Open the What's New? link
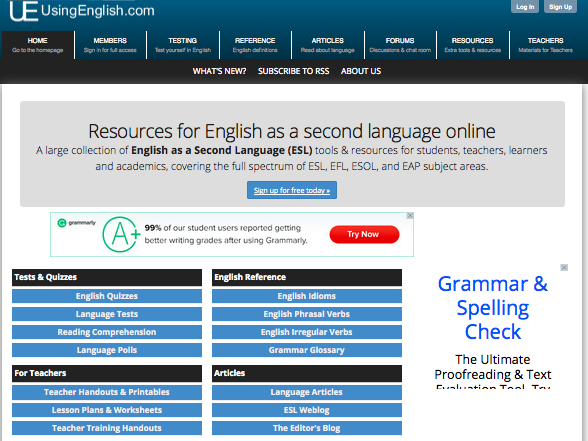Viewport: 588px width, 441px height. click(x=219, y=71)
